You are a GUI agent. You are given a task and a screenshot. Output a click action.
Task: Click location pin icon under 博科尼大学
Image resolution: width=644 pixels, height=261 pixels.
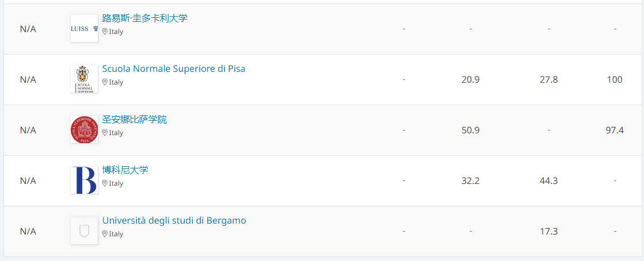click(x=105, y=183)
